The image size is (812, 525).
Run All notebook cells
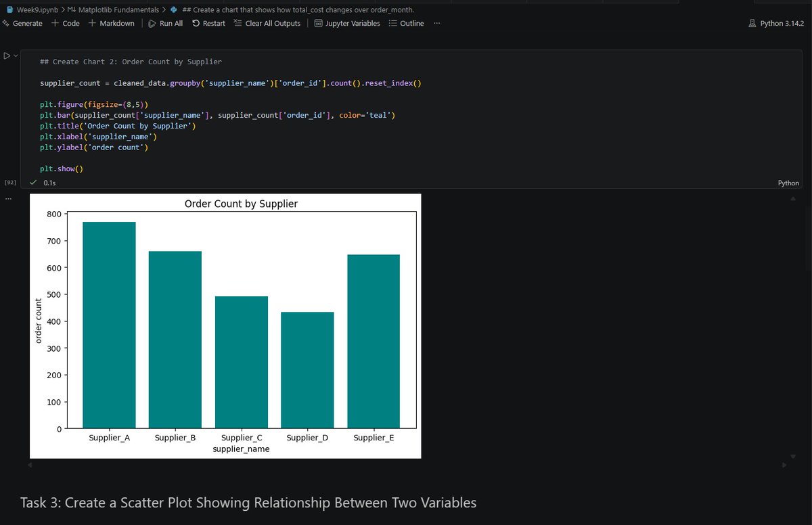pos(166,23)
